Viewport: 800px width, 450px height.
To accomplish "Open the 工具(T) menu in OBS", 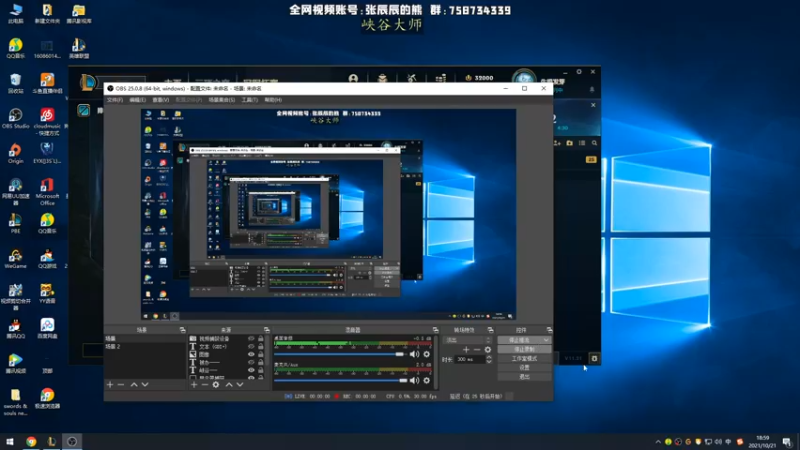I will click(249, 100).
